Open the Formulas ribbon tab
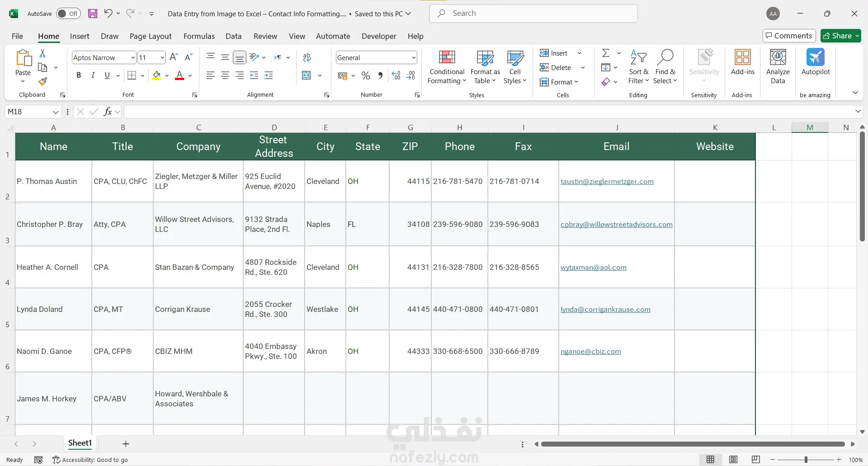The image size is (868, 466). click(199, 36)
